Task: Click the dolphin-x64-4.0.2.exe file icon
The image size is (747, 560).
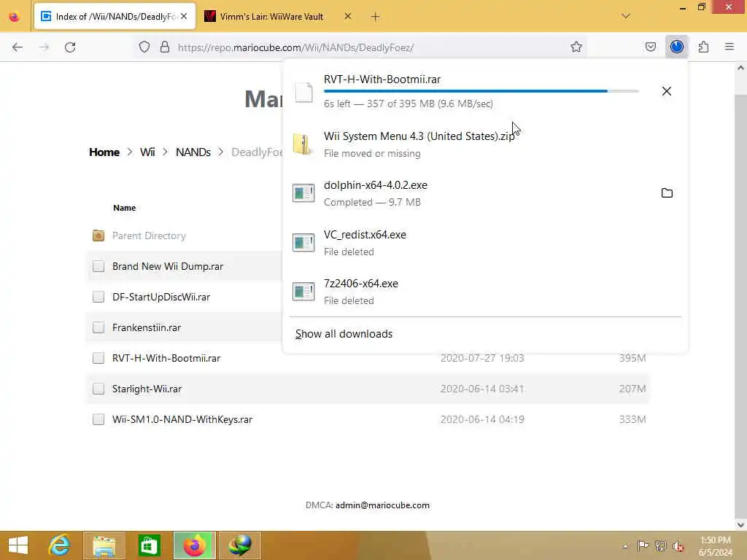Action: coord(303,192)
